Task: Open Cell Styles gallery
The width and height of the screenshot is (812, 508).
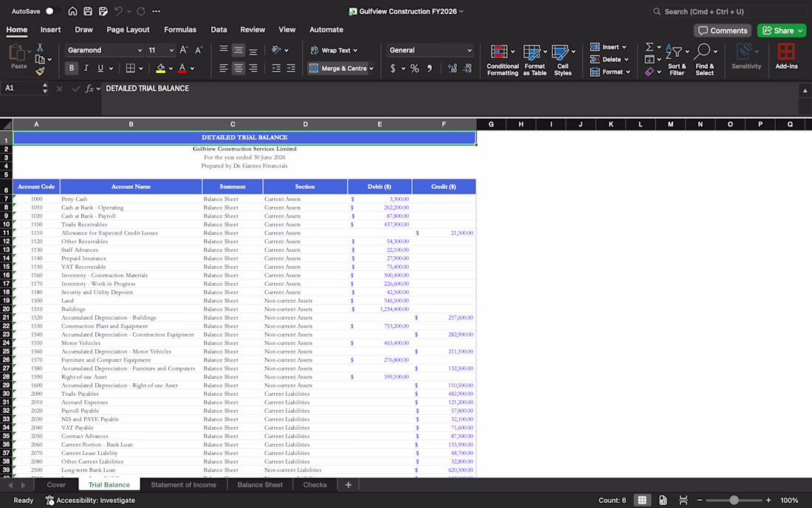Action: tap(562, 60)
